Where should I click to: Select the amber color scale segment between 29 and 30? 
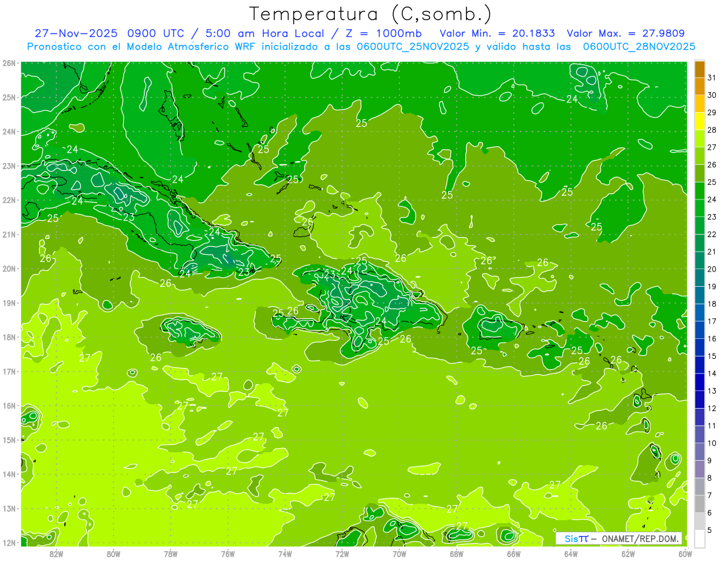(x=699, y=104)
